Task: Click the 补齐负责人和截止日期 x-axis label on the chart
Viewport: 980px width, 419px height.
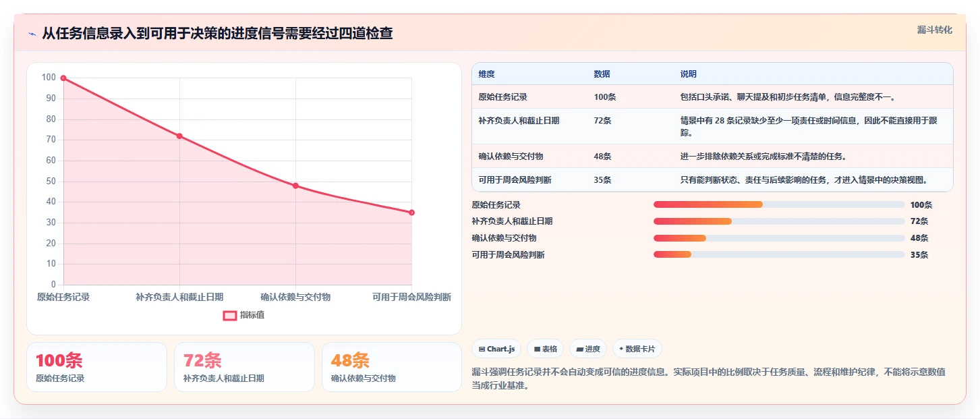Action: point(179,297)
